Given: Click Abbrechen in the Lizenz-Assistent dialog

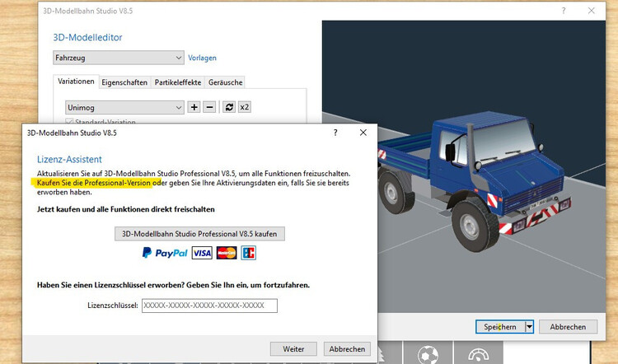Looking at the screenshot, I should tap(347, 349).
